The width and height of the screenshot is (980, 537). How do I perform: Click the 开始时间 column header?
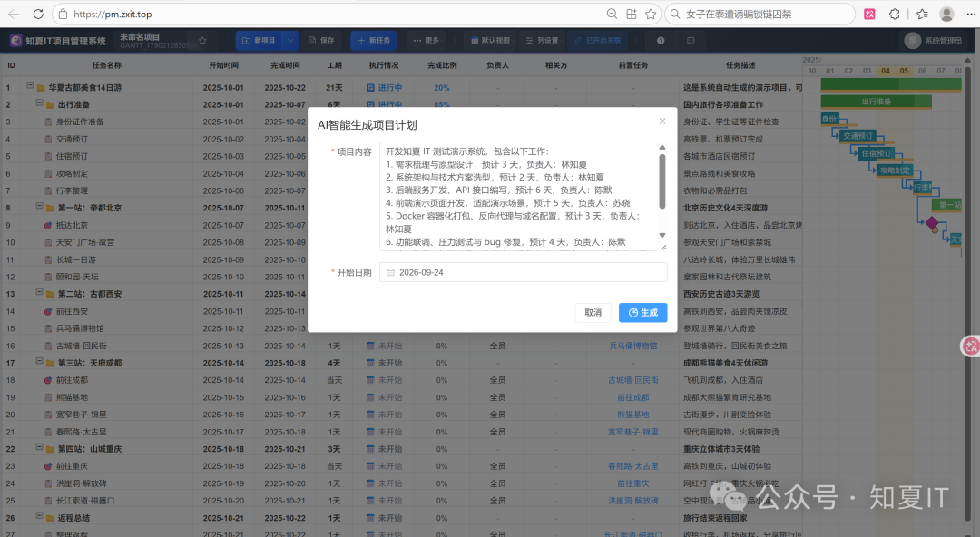coord(223,65)
